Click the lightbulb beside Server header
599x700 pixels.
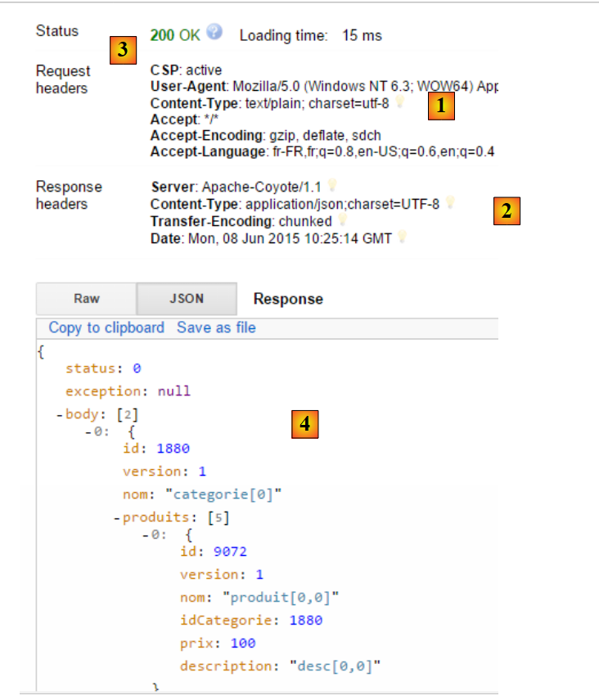[331, 186]
